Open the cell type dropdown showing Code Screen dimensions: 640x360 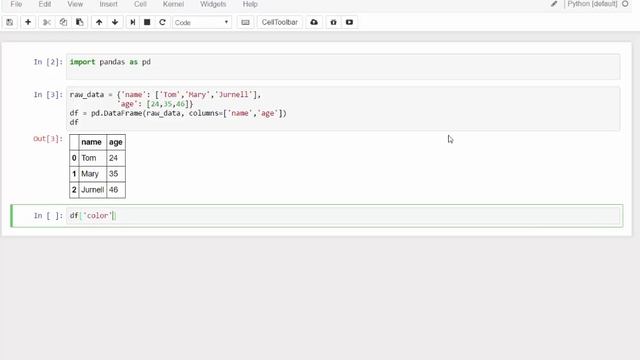(202, 22)
